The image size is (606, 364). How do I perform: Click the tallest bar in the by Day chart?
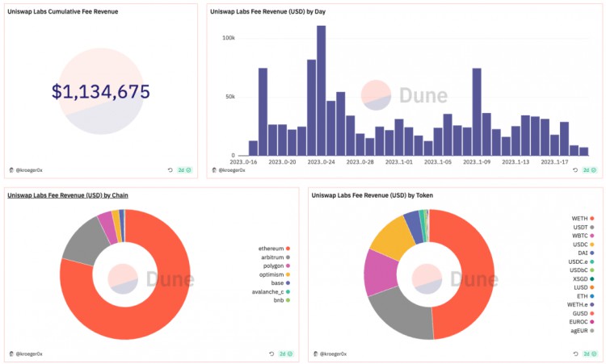pos(321,90)
